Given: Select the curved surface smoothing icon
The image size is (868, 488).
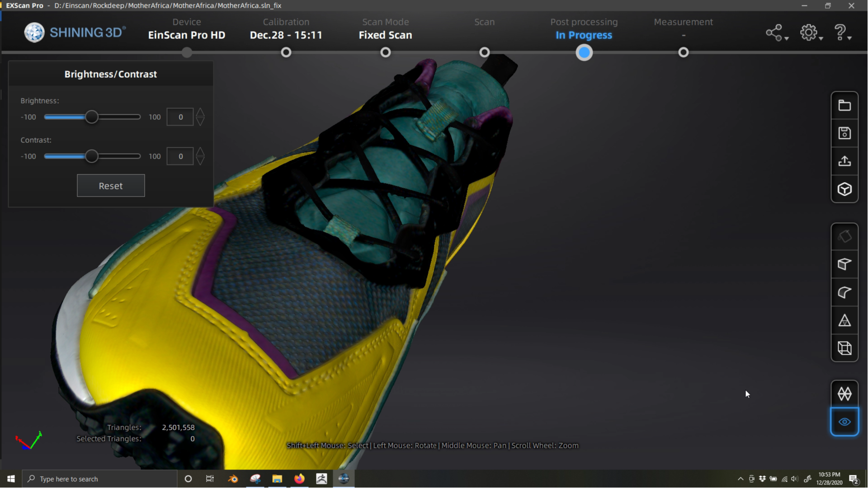Looking at the screenshot, I should pos(844,292).
